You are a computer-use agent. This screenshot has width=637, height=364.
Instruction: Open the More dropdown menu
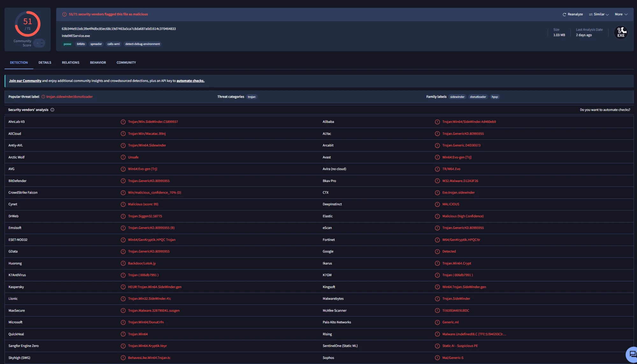(x=621, y=14)
